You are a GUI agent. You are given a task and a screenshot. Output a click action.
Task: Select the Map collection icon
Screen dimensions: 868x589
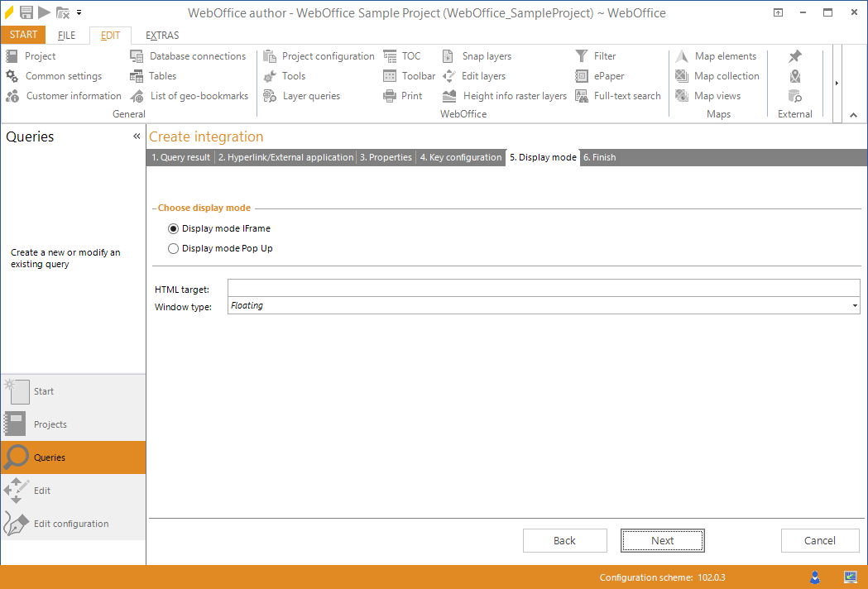(x=717, y=75)
